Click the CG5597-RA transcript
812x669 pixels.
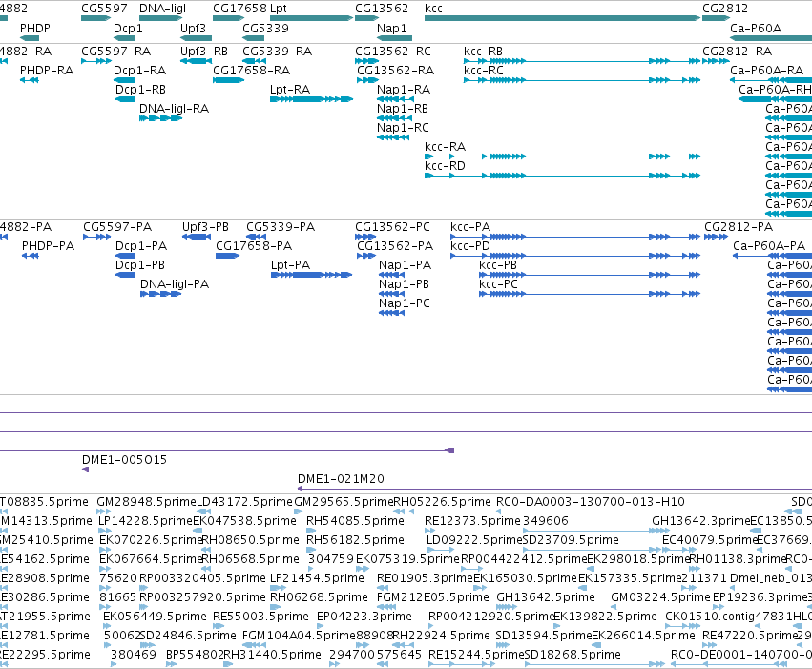96,61
